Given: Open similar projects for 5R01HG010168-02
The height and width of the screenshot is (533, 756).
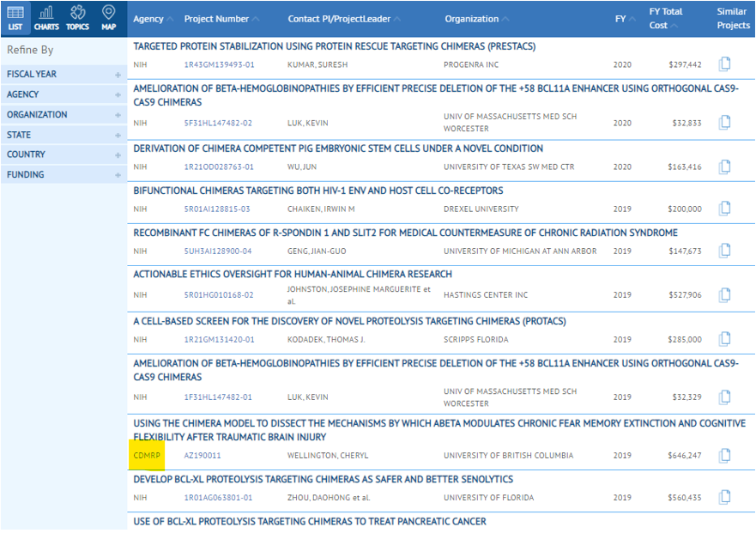Looking at the screenshot, I should [724, 294].
